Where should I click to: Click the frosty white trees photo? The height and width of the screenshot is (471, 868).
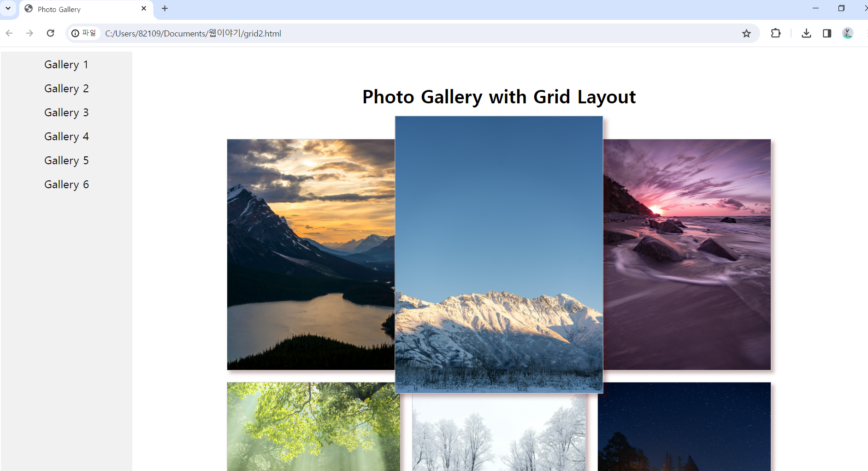499,432
